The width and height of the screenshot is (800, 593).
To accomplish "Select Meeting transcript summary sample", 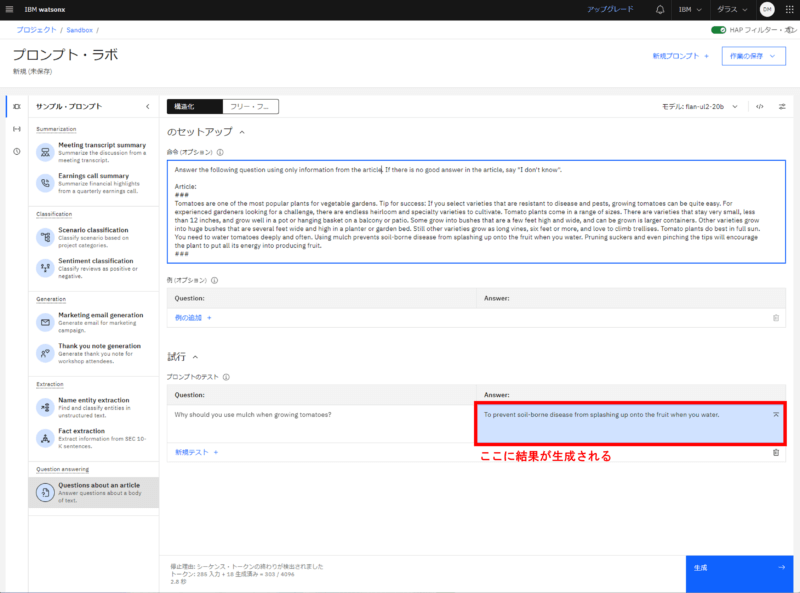I will tap(93, 152).
